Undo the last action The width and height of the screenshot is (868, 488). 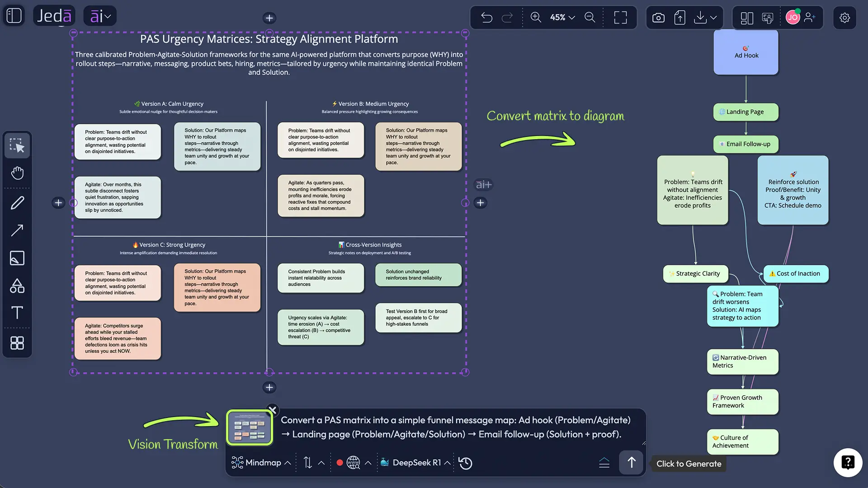tap(486, 18)
